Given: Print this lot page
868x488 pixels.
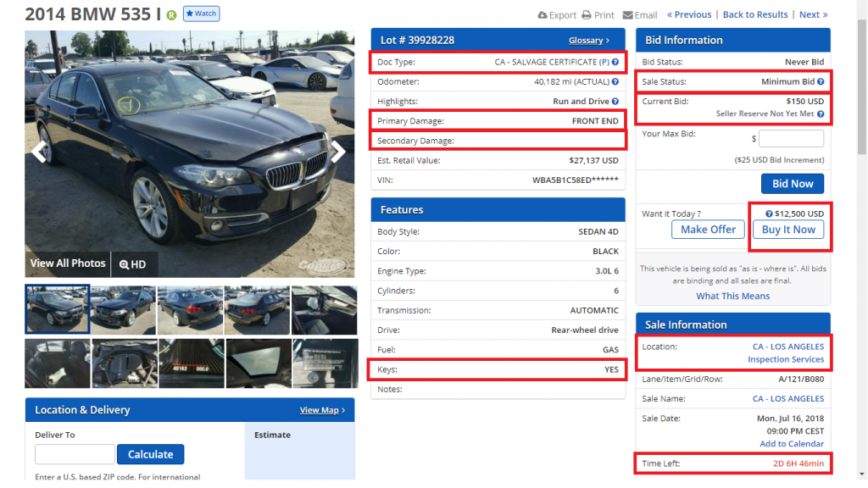Looking at the screenshot, I should (598, 15).
